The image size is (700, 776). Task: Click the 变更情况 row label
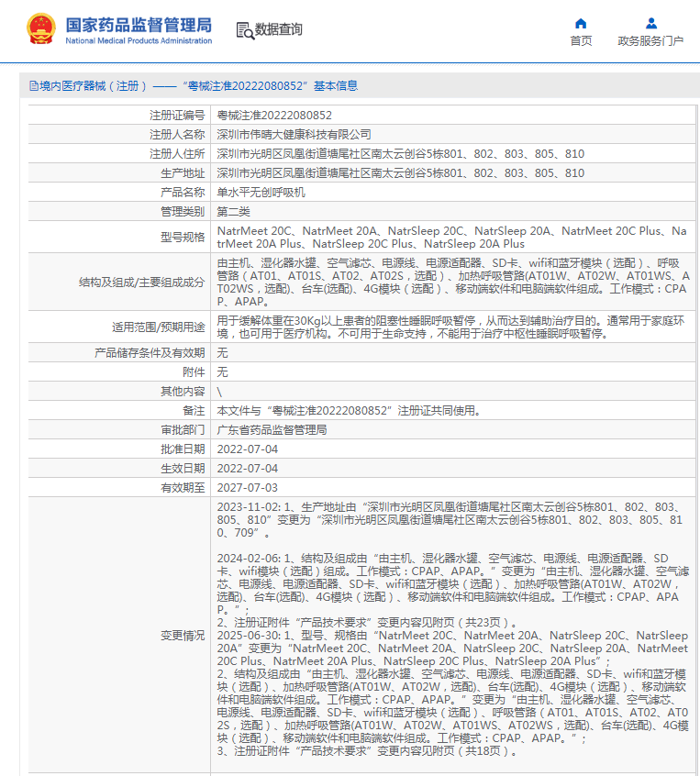(183, 635)
